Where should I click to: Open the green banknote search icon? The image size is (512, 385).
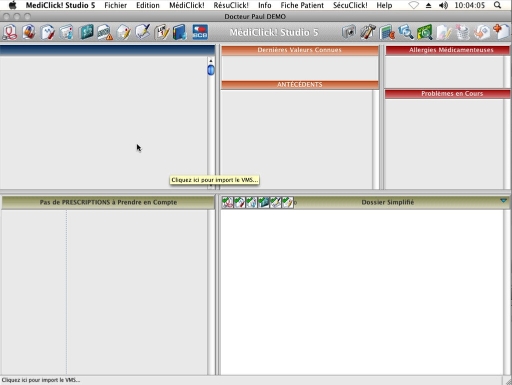point(425,32)
